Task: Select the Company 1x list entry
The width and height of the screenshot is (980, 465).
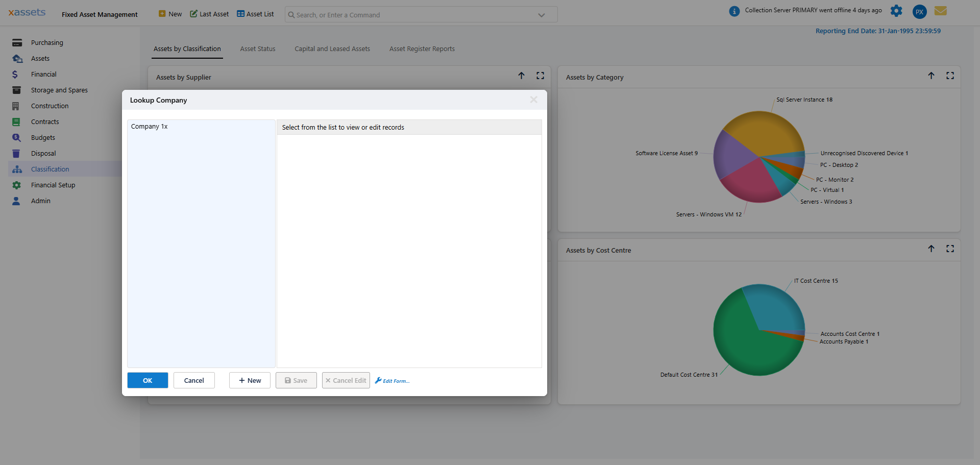Action: pos(149,126)
